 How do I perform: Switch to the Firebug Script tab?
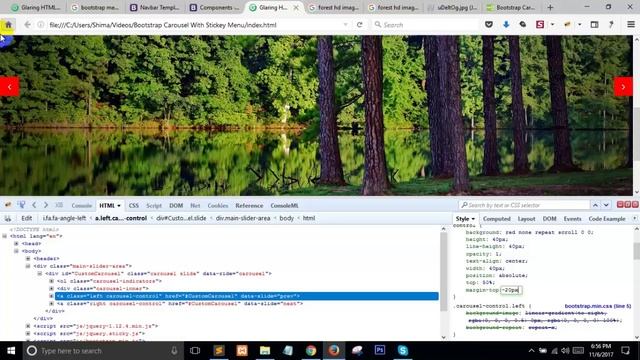tap(154, 205)
